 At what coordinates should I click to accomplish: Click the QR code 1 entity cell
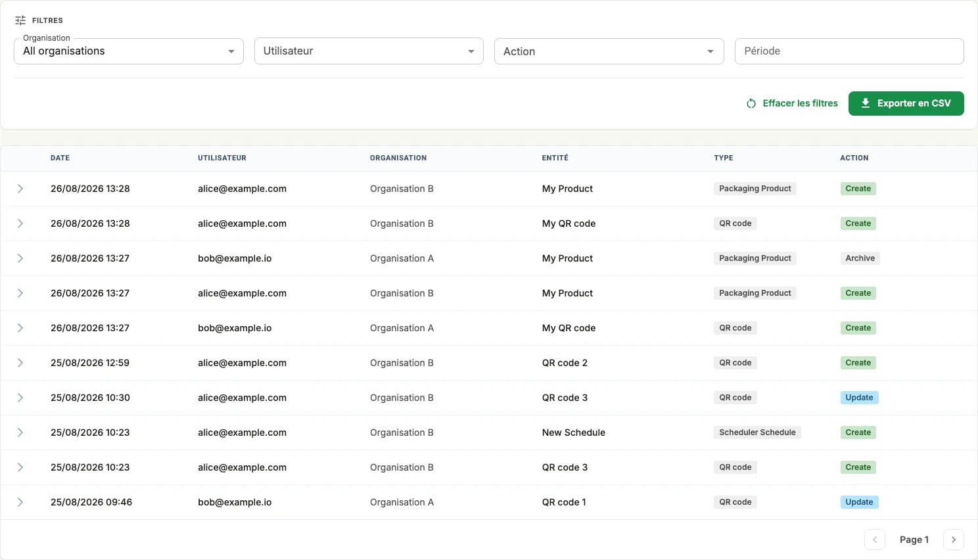[x=564, y=502]
